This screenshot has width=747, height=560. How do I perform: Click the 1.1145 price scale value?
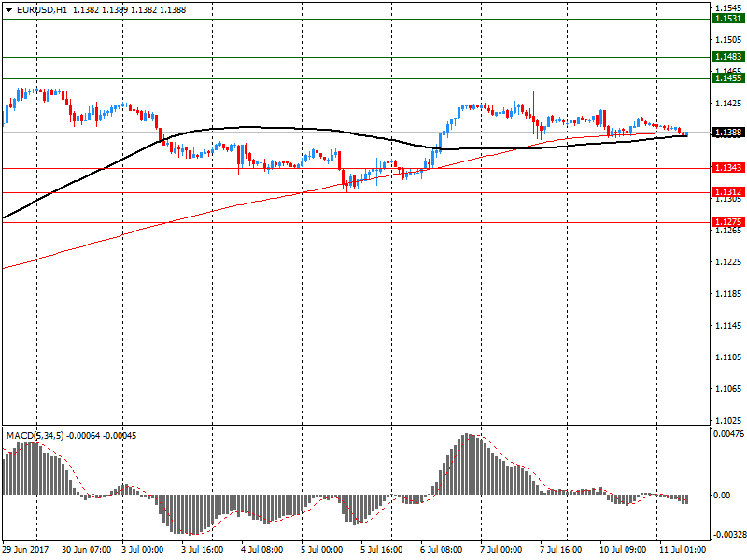[729, 325]
